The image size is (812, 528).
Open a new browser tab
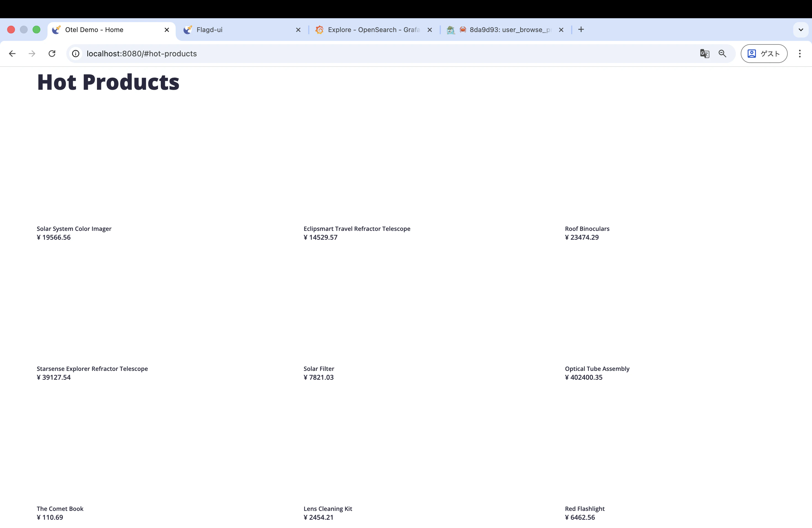click(x=581, y=30)
